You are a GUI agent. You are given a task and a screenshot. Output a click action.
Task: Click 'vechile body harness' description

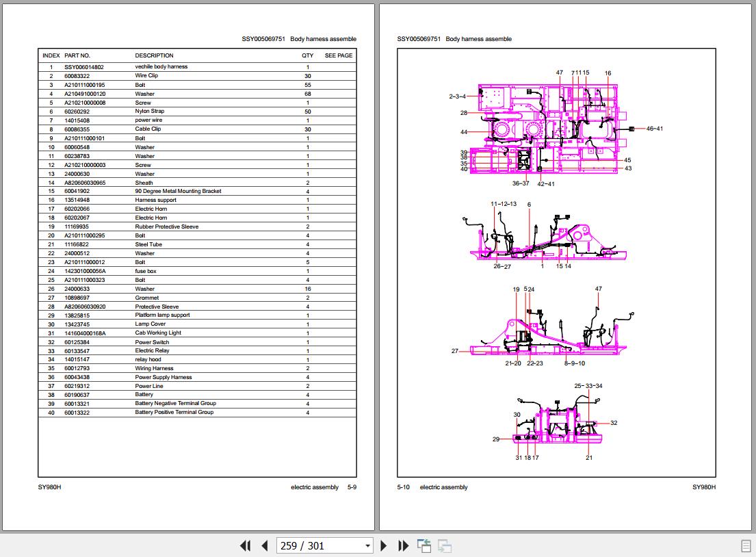click(161, 67)
